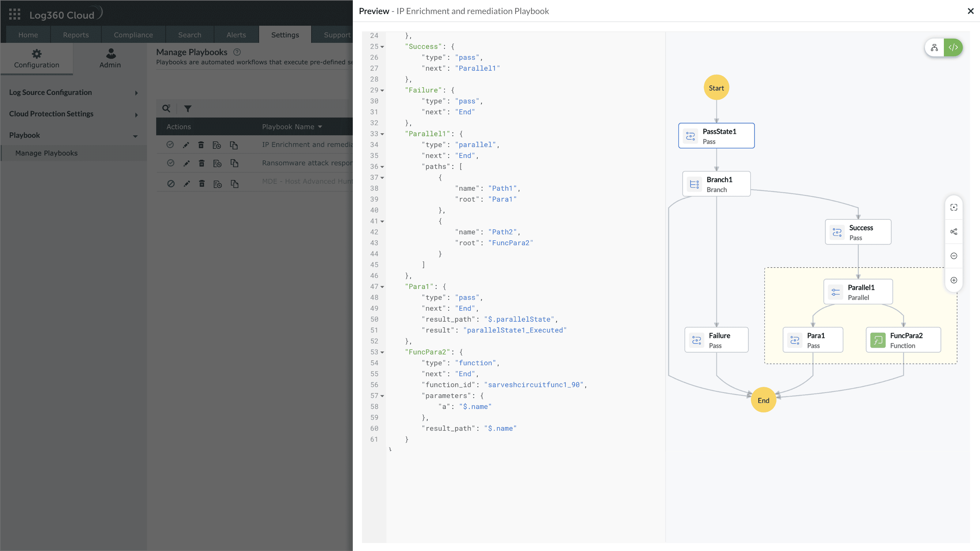Collapse code fold at line 33

(382, 134)
